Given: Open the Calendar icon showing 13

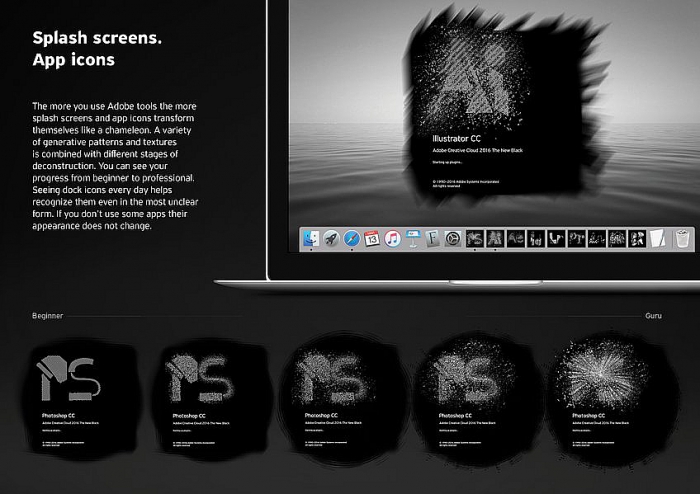Looking at the screenshot, I should coord(372,239).
